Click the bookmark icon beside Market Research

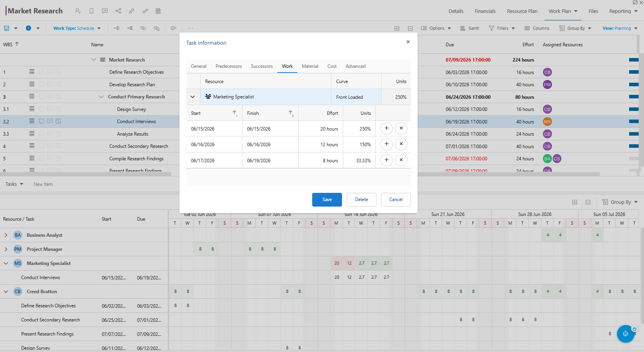[91, 11]
